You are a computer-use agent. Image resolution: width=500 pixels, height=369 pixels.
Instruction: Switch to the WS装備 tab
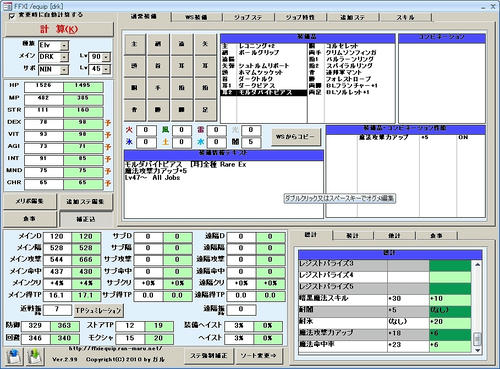(196, 17)
